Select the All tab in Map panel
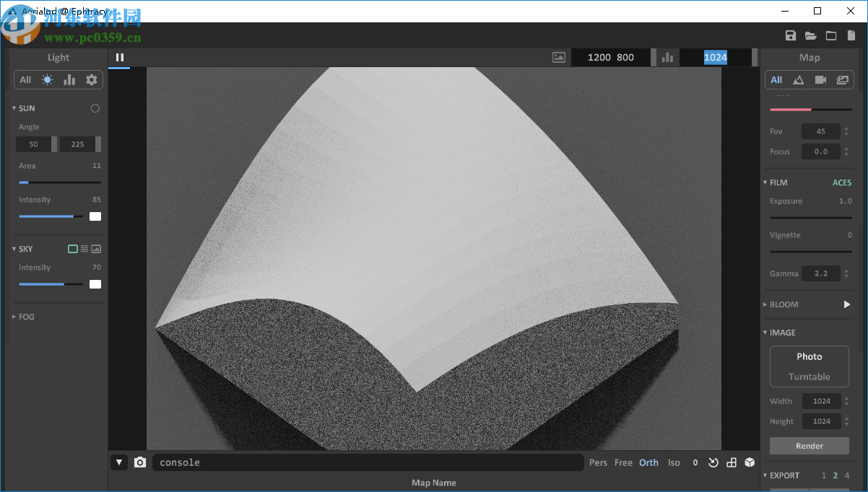 (x=776, y=80)
